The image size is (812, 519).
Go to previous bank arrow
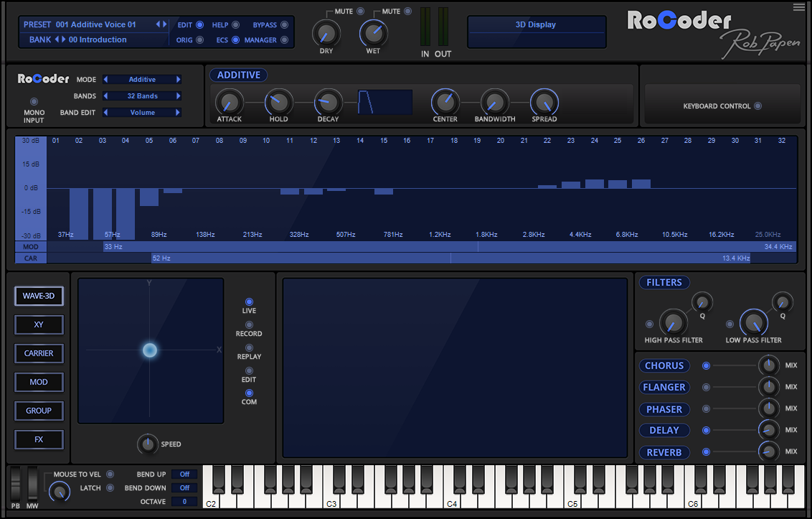pyautogui.click(x=57, y=39)
